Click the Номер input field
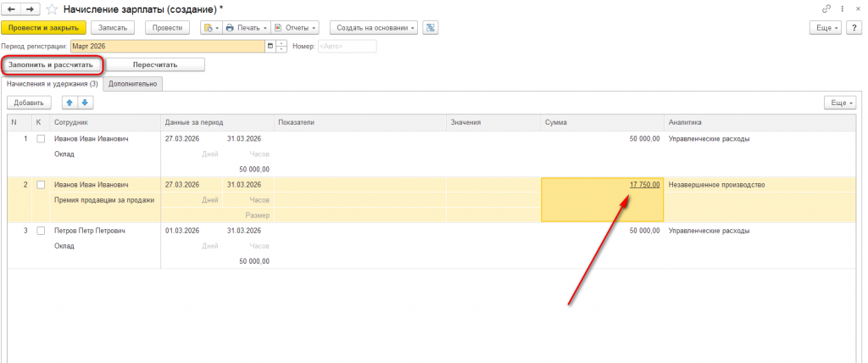Screen dimensions: 868x363 tap(347, 47)
